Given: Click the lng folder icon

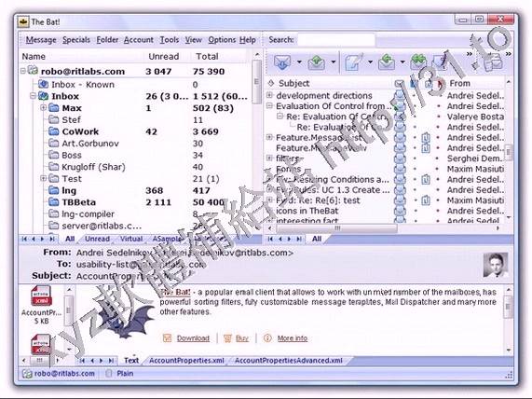Looking at the screenshot, I should click(54, 190).
